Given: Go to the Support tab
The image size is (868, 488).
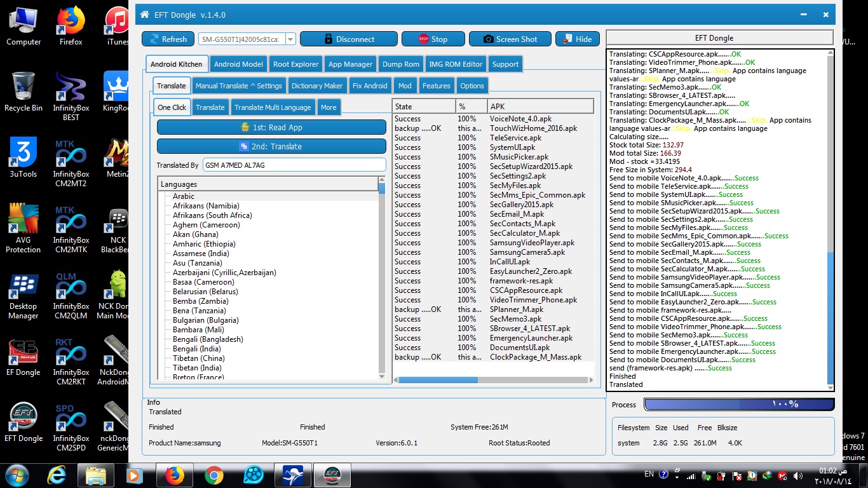Looking at the screenshot, I should (505, 64).
